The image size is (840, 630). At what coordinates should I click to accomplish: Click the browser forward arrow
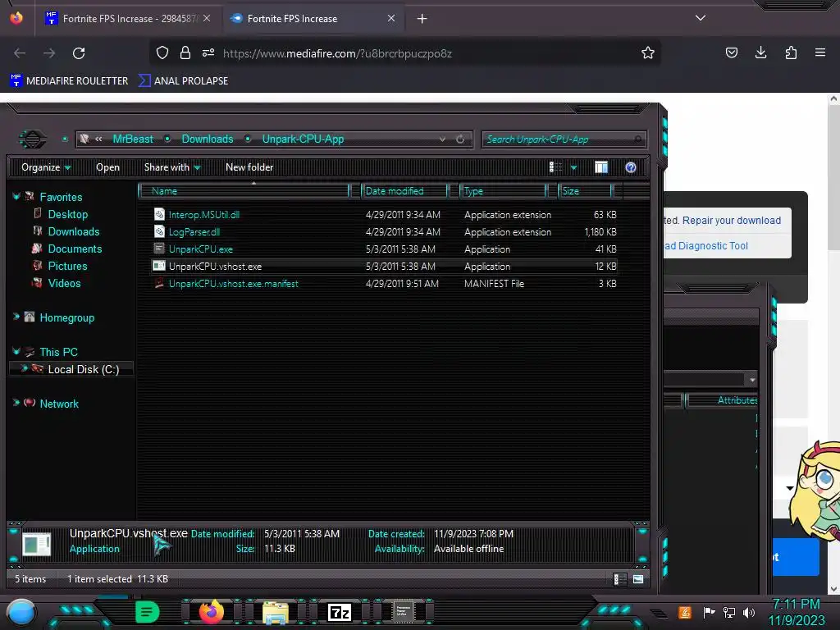pos(49,53)
